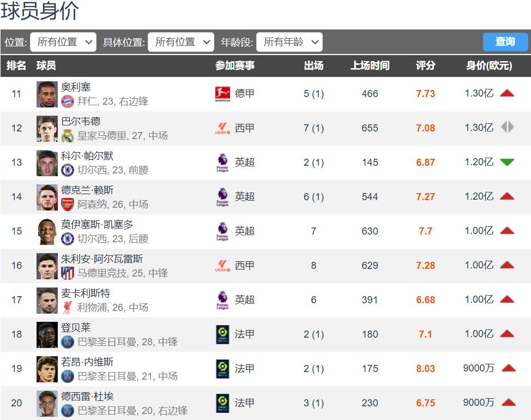Open 巴尔韦德 player photo

coord(47,129)
